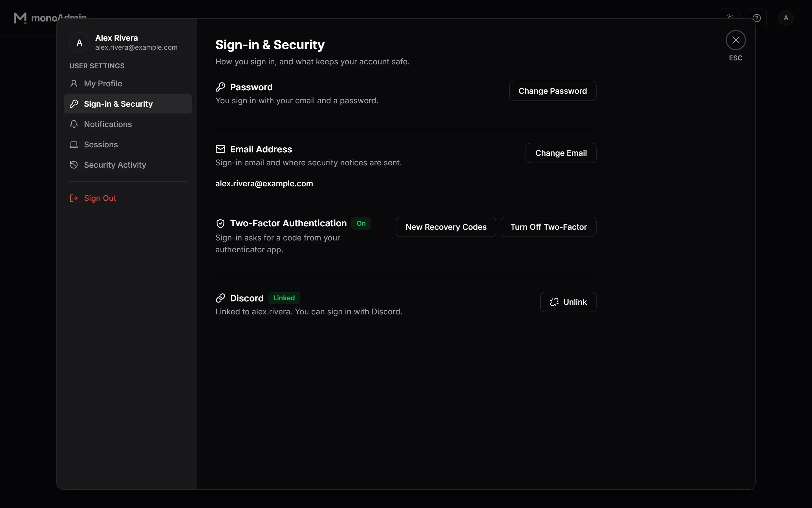
Task: Click the laptop icon beside Sessions
Action: [x=74, y=144]
